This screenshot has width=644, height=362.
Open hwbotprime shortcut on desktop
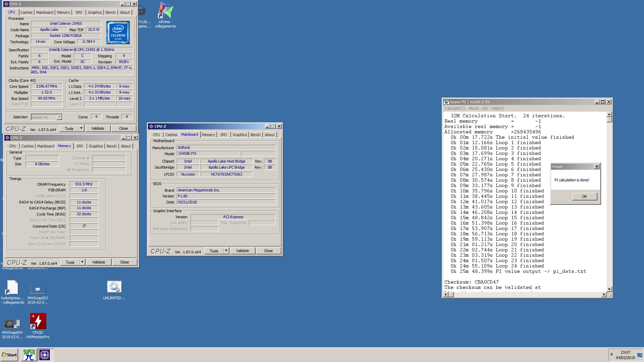coord(12,292)
